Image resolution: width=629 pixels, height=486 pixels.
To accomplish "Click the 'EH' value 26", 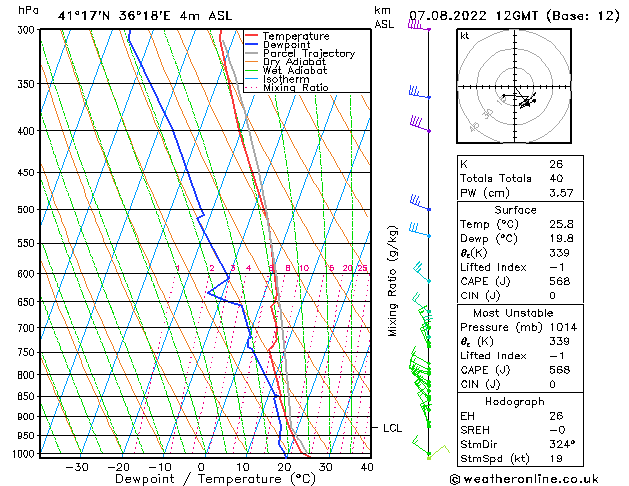I will tap(556, 416).
